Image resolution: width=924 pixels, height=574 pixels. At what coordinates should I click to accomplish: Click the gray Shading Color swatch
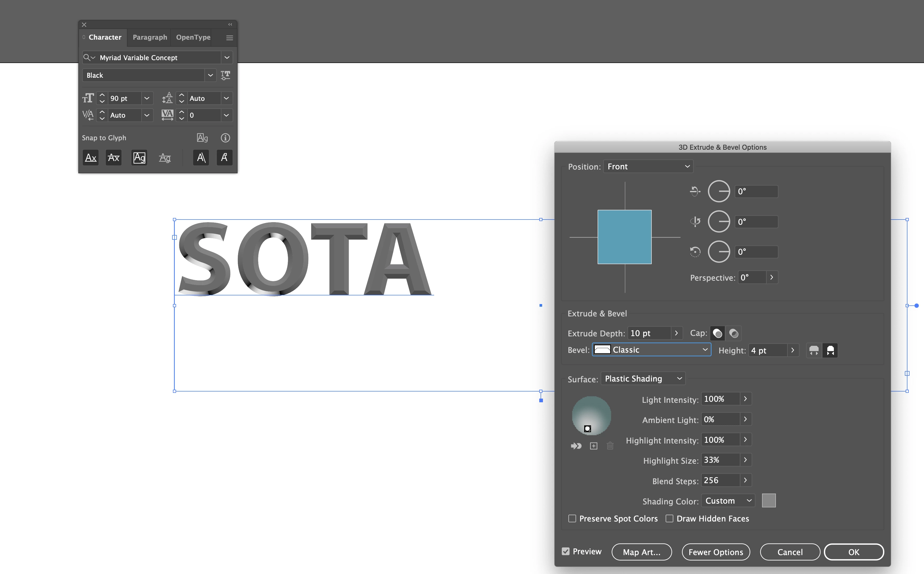coord(769,501)
